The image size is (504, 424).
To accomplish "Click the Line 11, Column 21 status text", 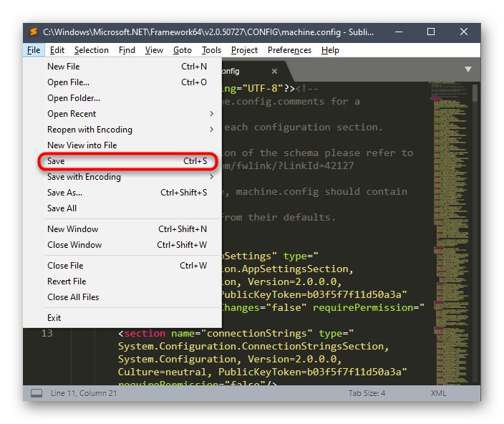I will pyautogui.click(x=84, y=393).
